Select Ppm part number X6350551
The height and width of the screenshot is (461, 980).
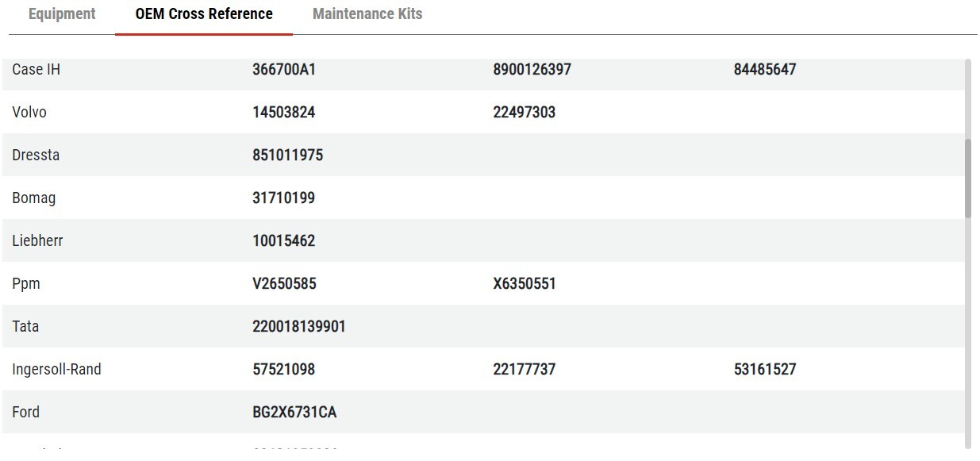coord(525,284)
